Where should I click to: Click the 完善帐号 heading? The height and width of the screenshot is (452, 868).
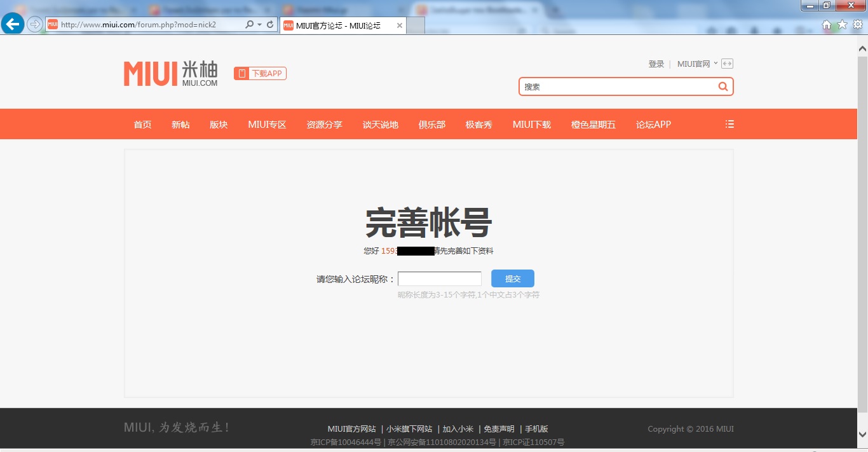pyautogui.click(x=429, y=223)
